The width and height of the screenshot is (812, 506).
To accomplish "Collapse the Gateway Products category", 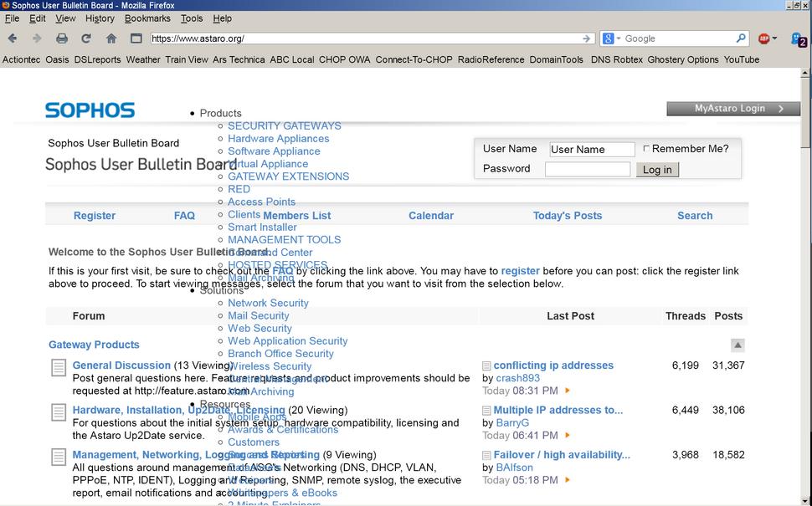I will coord(737,345).
